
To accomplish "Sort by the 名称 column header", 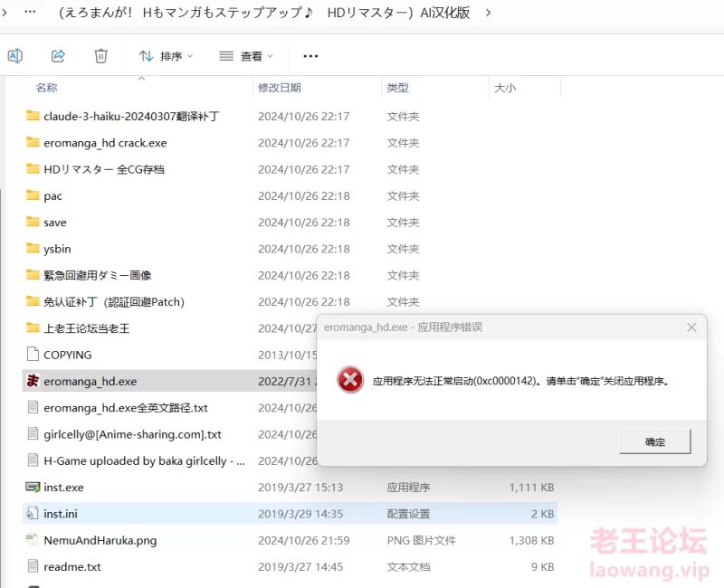I will pyautogui.click(x=46, y=88).
